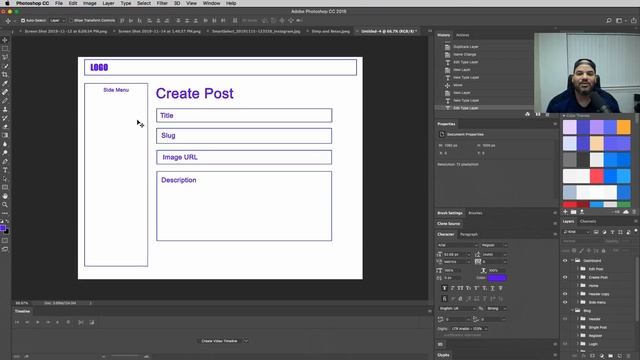
Task: Open the Layer menu
Action: coord(108,3)
